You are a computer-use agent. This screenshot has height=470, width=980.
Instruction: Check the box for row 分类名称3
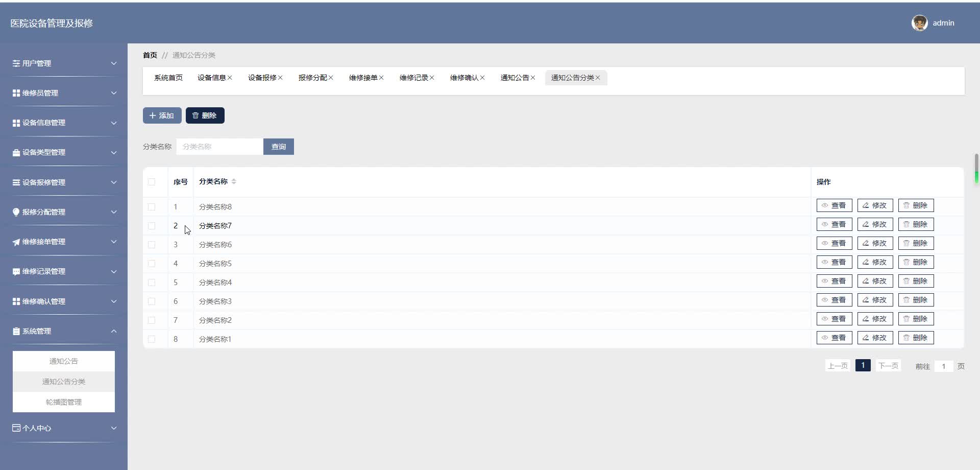(x=152, y=301)
